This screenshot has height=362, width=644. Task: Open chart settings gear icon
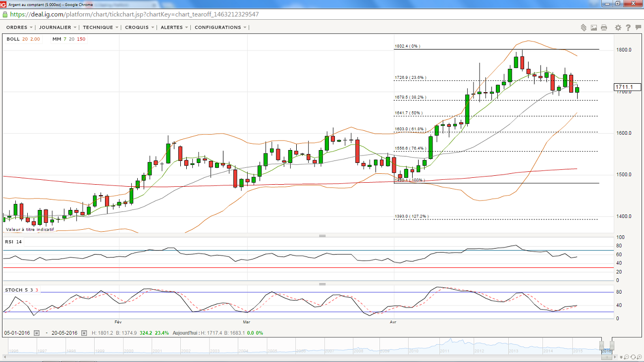pyautogui.click(x=618, y=28)
